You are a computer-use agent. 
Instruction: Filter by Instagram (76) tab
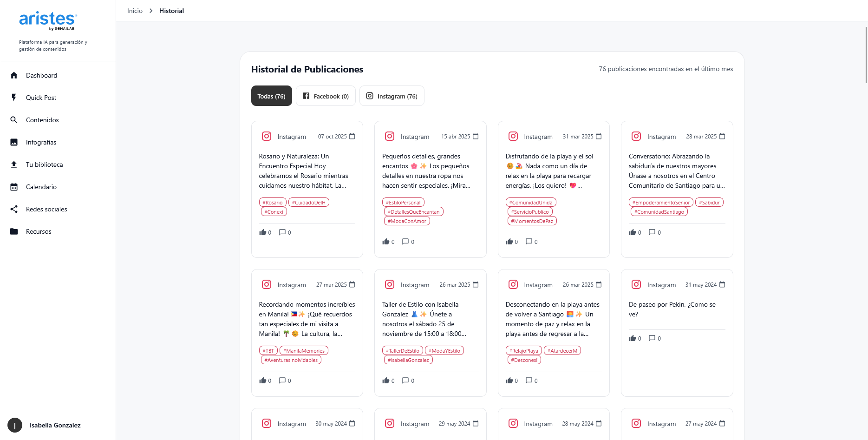pyautogui.click(x=392, y=96)
